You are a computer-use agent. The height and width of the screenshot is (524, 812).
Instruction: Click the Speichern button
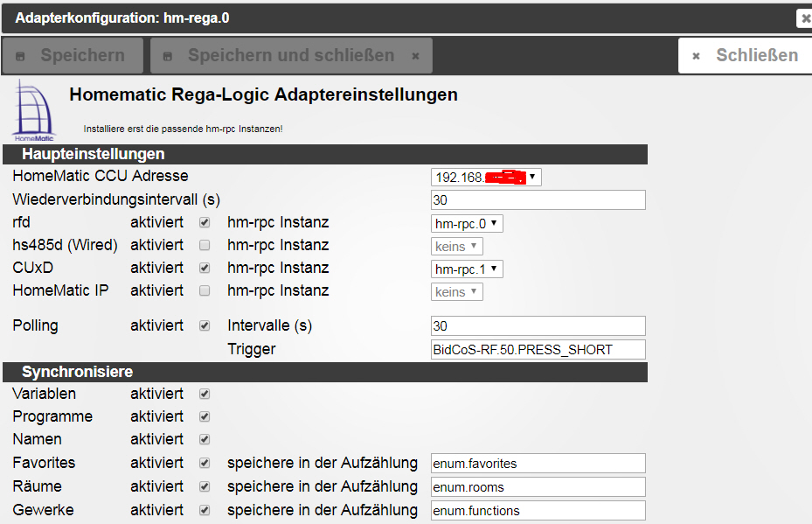click(73, 56)
